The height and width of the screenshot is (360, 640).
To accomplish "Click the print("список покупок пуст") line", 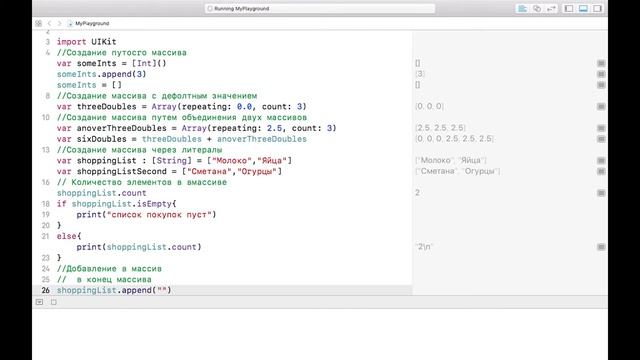I will point(146,215).
